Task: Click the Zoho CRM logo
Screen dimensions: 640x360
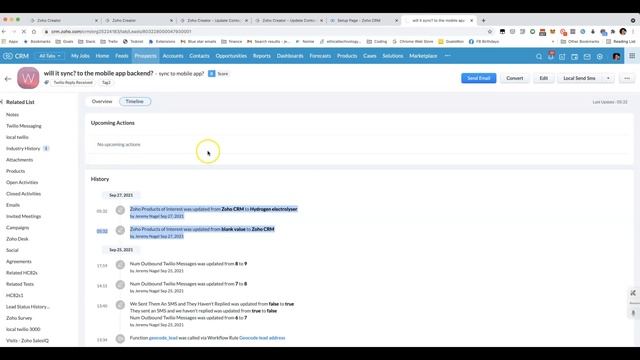Action: (x=16, y=56)
